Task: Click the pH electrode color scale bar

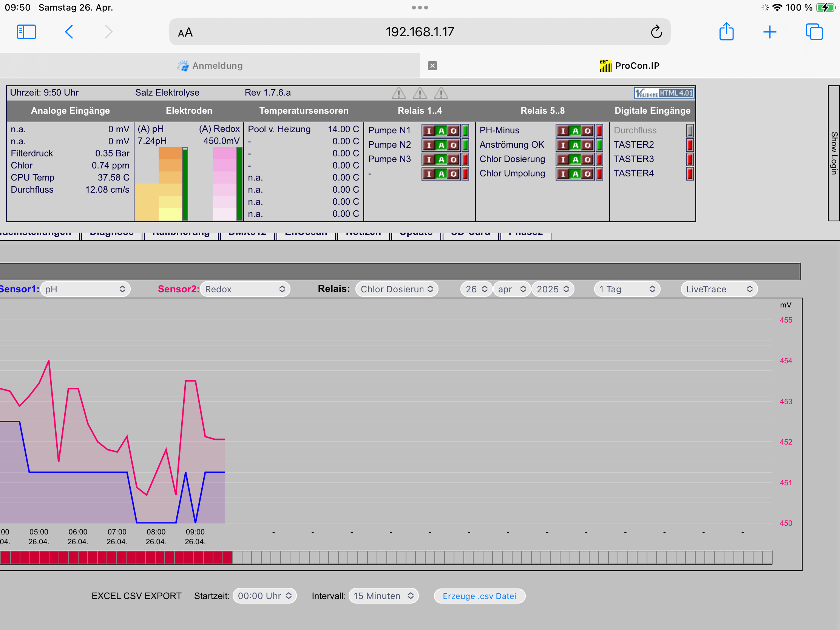Action: pyautogui.click(x=162, y=184)
